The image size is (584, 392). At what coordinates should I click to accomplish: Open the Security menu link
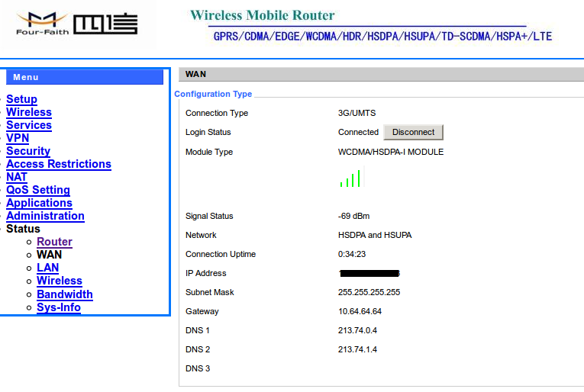[x=28, y=151]
